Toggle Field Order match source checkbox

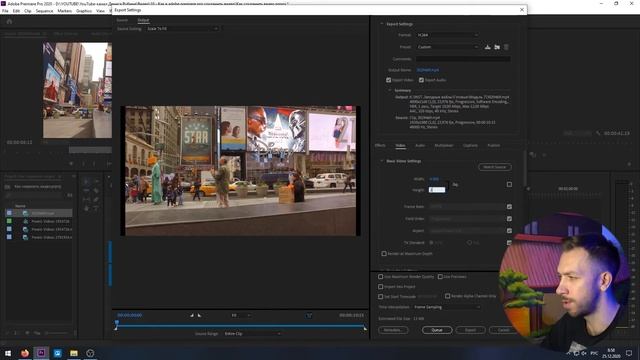(x=509, y=219)
